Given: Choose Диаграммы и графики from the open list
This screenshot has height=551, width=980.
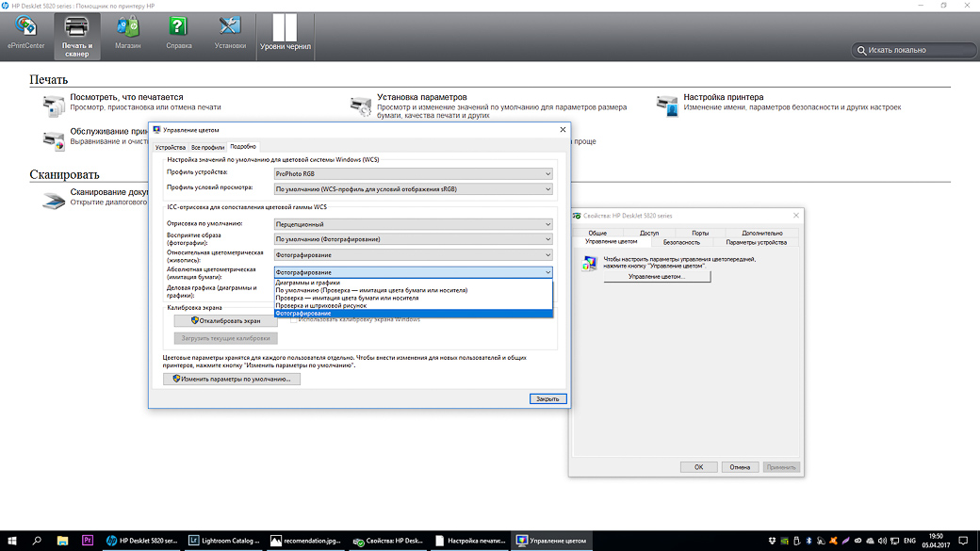Looking at the screenshot, I should 413,283.
